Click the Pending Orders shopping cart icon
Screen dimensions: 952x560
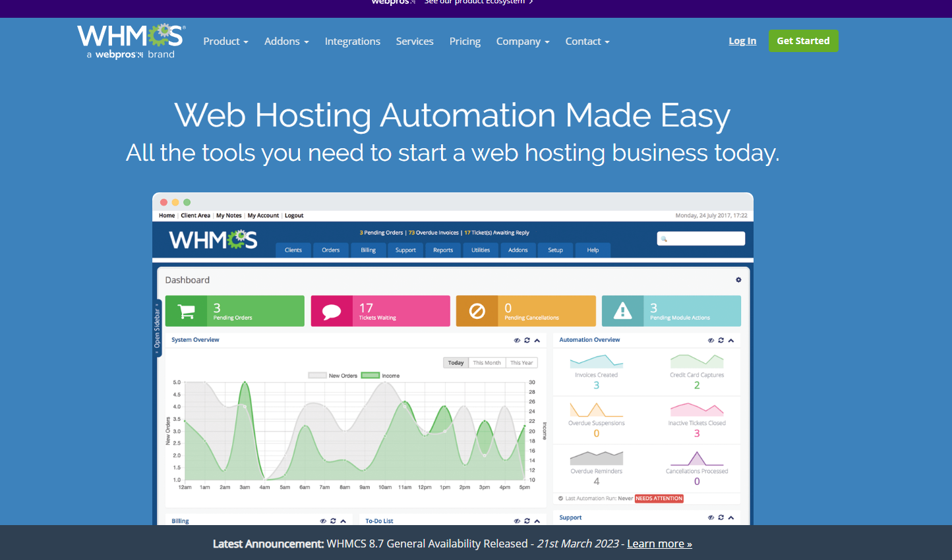tap(187, 311)
